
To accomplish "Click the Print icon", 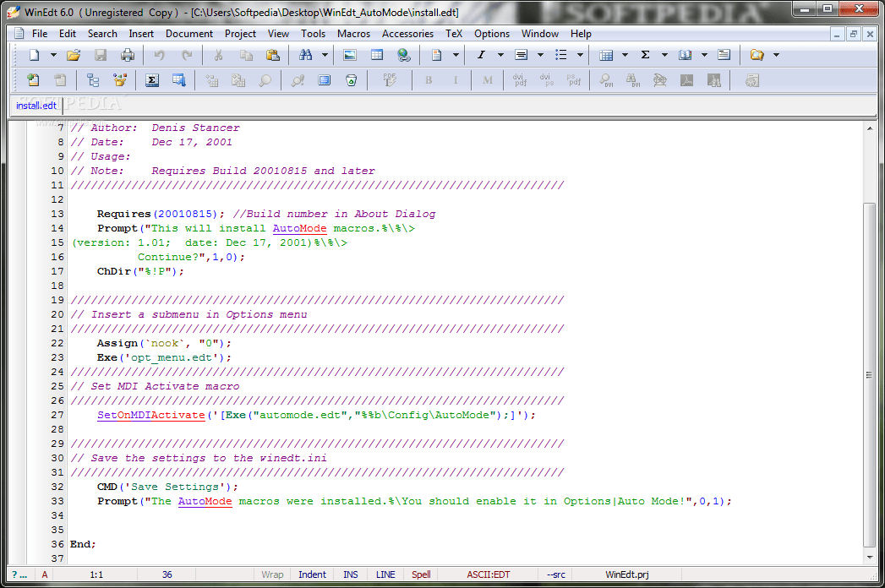I will [x=128, y=55].
